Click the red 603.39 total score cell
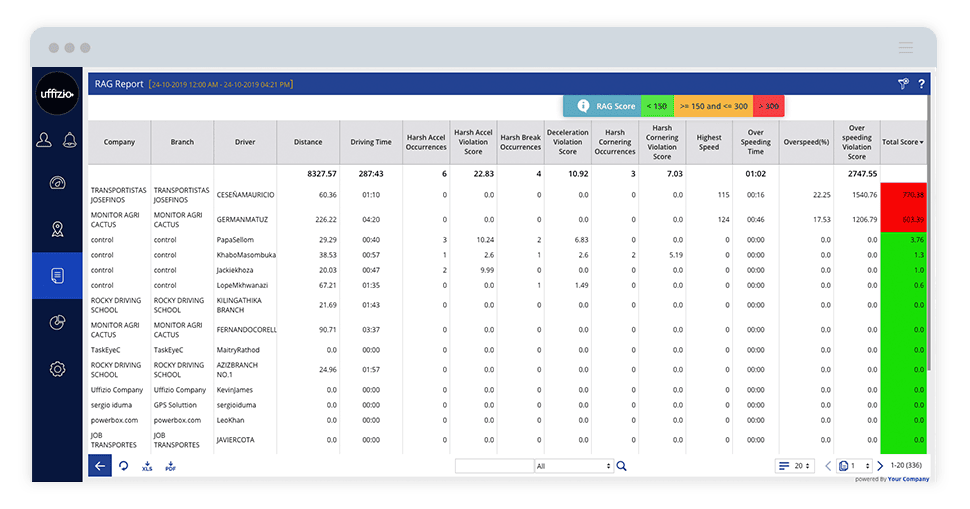 click(x=903, y=220)
